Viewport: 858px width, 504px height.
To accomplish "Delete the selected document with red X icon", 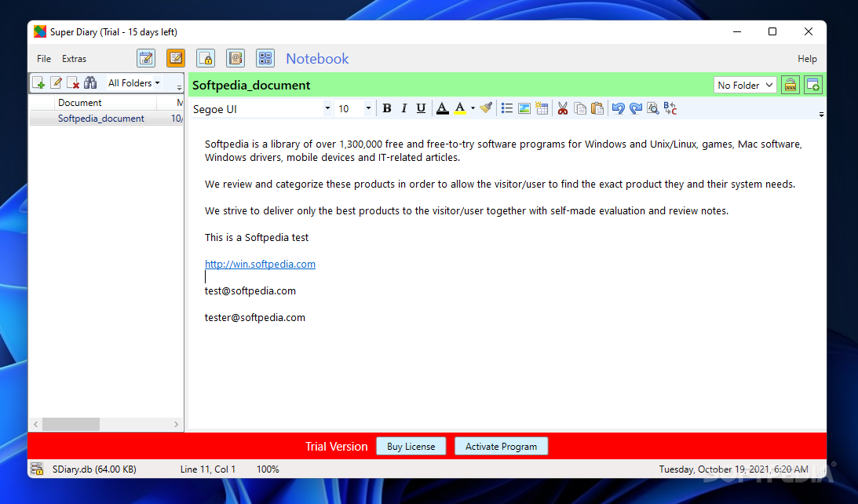I will (x=73, y=82).
